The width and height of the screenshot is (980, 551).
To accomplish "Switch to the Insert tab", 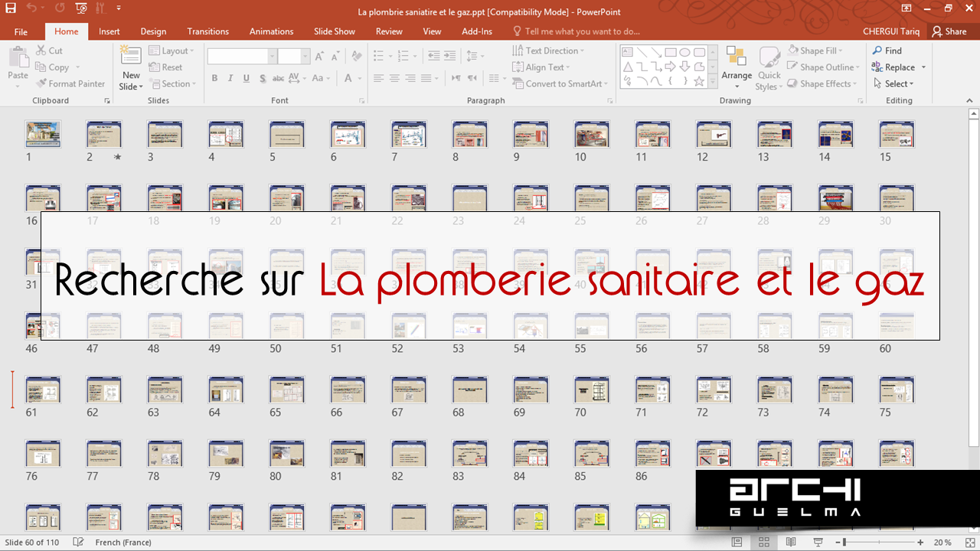I will click(x=109, y=31).
